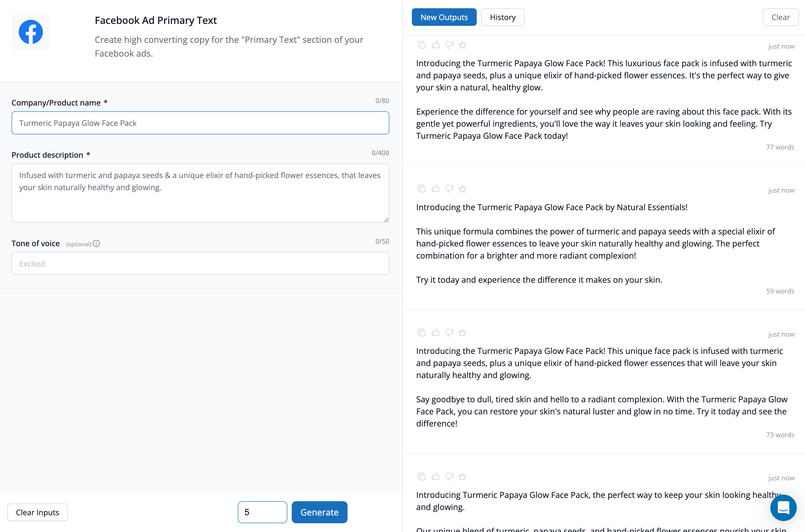The width and height of the screenshot is (805, 532).
Task: Select the New Outputs tab
Action: 444,17
